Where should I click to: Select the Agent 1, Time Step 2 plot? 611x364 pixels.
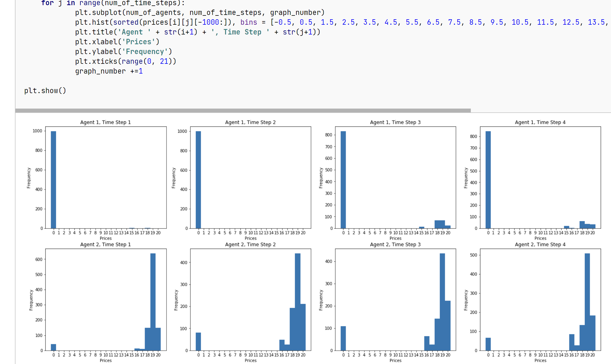tap(250, 177)
